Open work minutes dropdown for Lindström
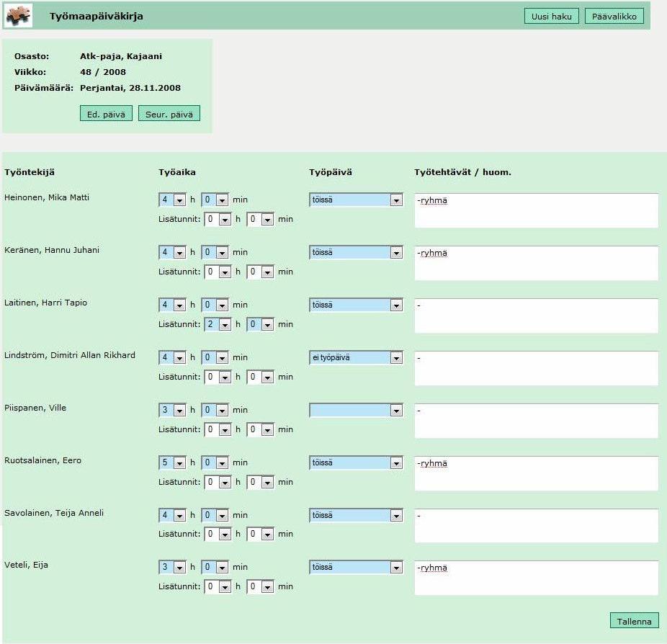This screenshot has width=667, height=644. pyautogui.click(x=215, y=357)
